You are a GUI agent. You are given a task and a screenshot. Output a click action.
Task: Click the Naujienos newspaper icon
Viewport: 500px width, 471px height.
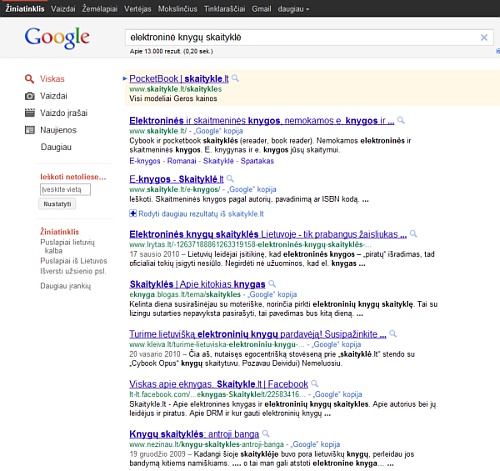[30, 130]
